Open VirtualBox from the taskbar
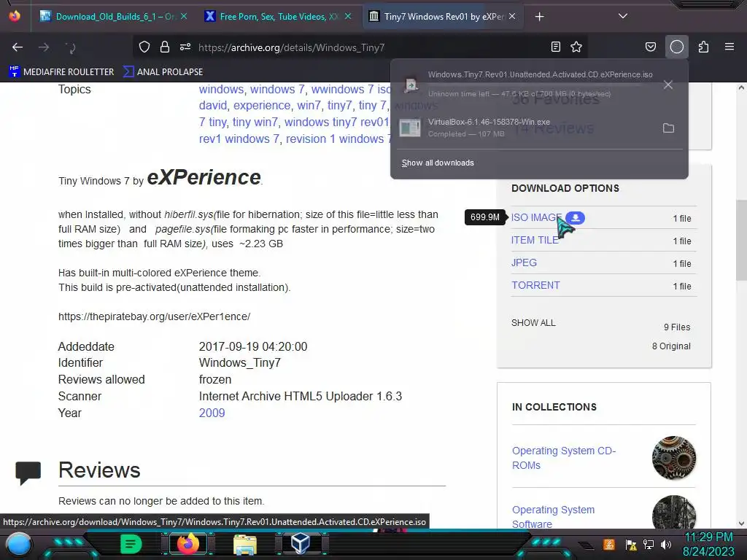Viewport: 747px width, 560px height. coord(301,543)
